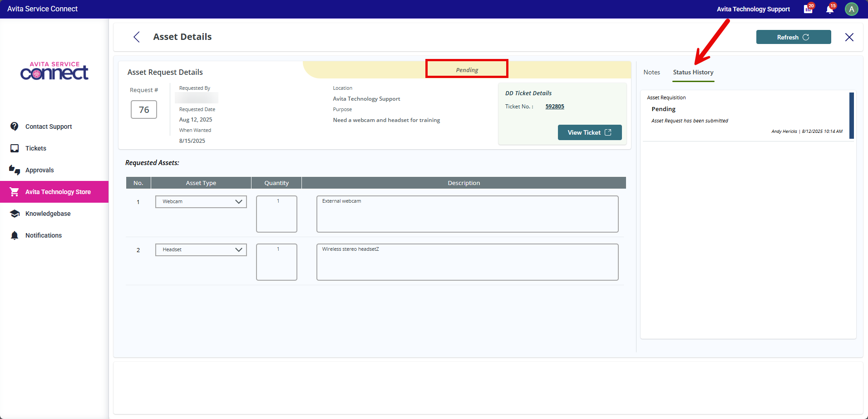Image resolution: width=868 pixels, height=419 pixels.
Task: Click the Wireless stereo headsetZ description field
Action: tap(467, 262)
